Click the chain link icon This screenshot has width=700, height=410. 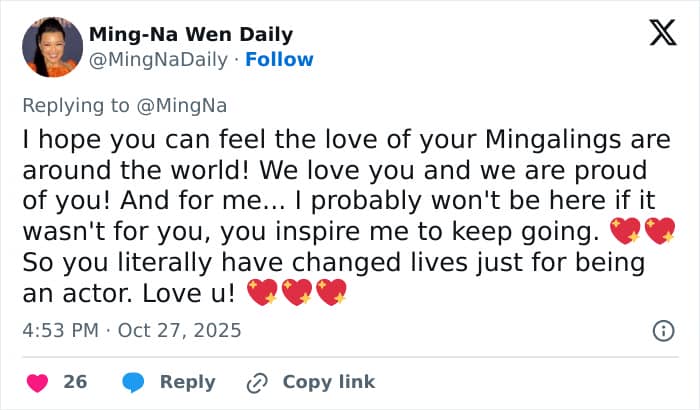coord(257,382)
